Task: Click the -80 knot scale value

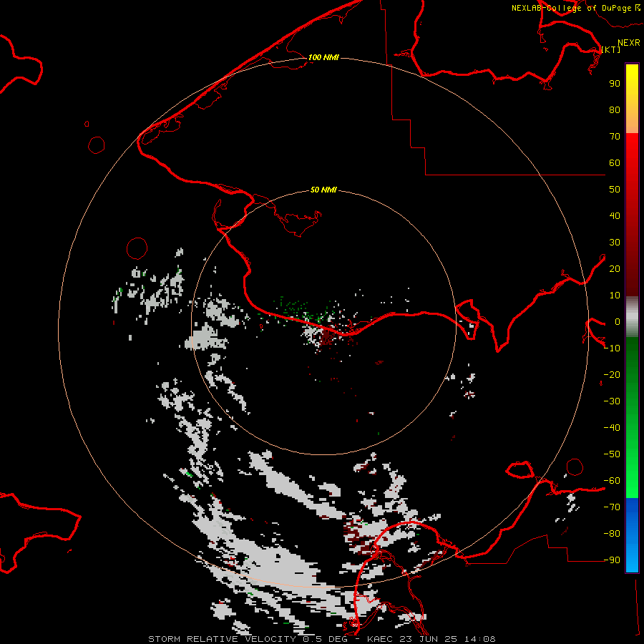Action: [x=612, y=534]
